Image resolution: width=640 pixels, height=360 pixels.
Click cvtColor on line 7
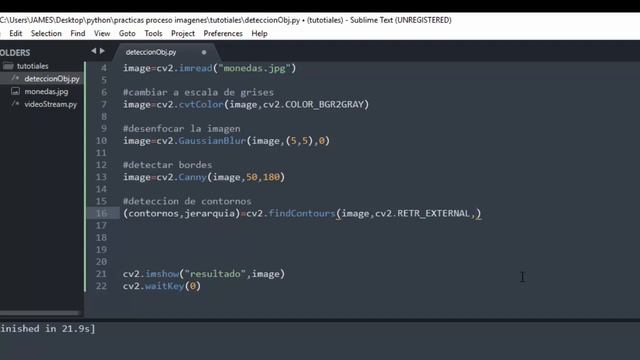click(201, 104)
